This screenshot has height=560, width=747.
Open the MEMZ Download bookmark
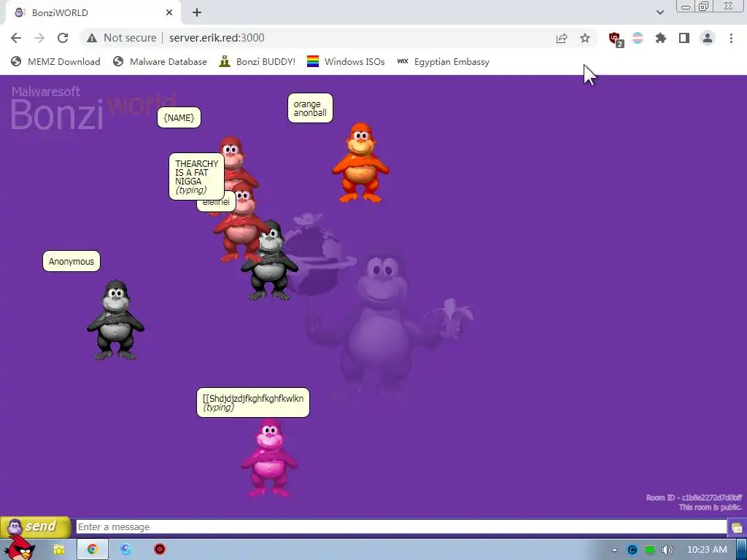click(55, 61)
